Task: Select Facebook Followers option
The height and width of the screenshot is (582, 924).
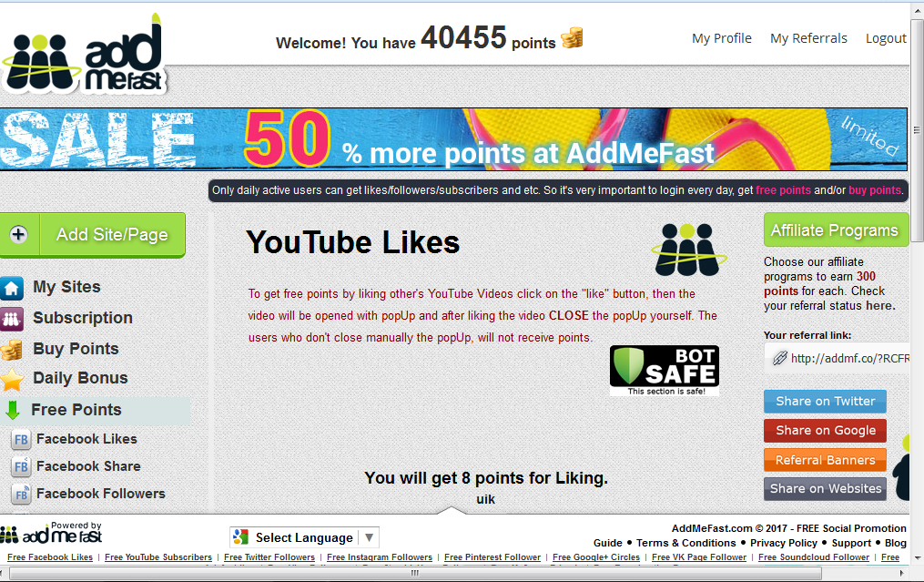Action: pyautogui.click(x=101, y=494)
